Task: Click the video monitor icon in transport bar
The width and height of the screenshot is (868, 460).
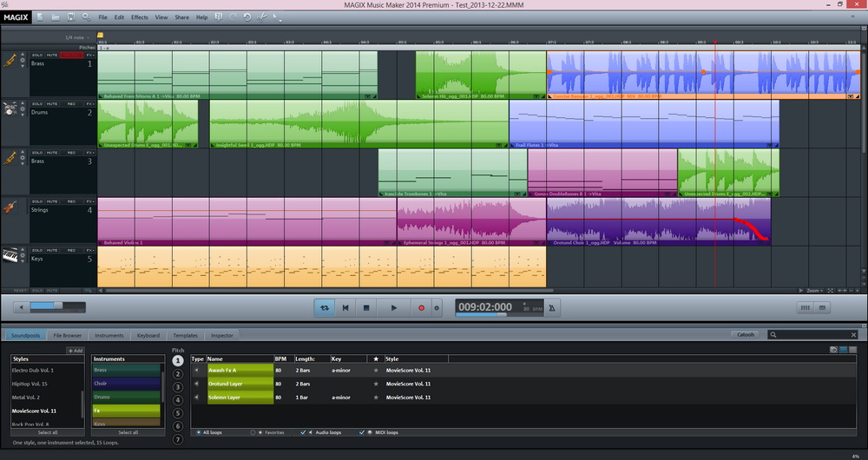Action: 822,308
